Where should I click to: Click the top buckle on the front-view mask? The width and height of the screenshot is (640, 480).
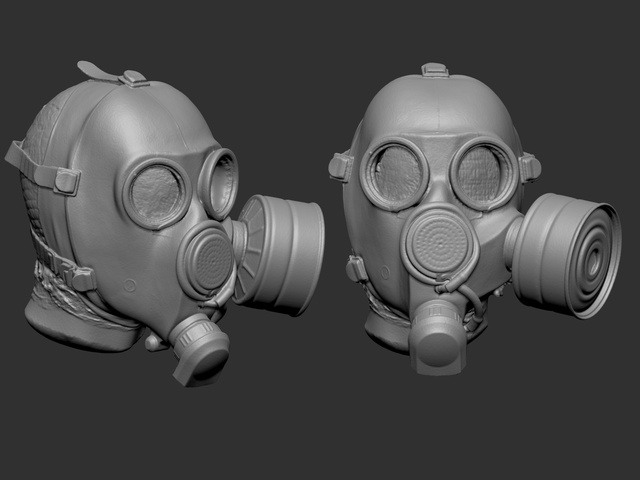point(435,70)
